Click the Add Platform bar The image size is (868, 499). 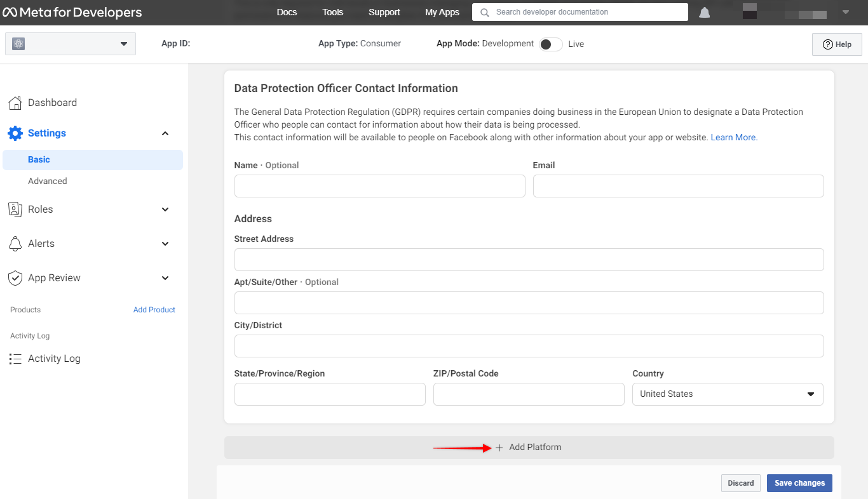tap(529, 448)
